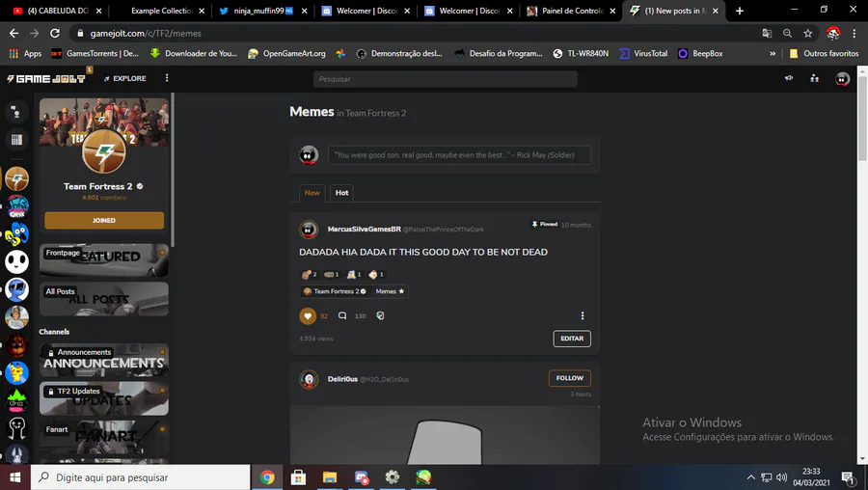Open the Outros favoritos bookmarks folder
Viewport: 868px width, 490px height.
(x=824, y=54)
